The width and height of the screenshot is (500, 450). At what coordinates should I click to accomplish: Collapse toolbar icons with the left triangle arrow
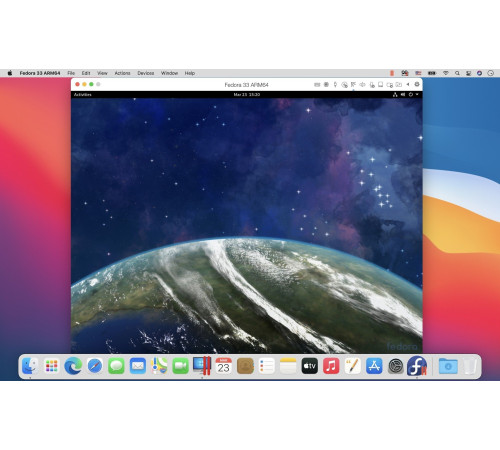pos(408,84)
